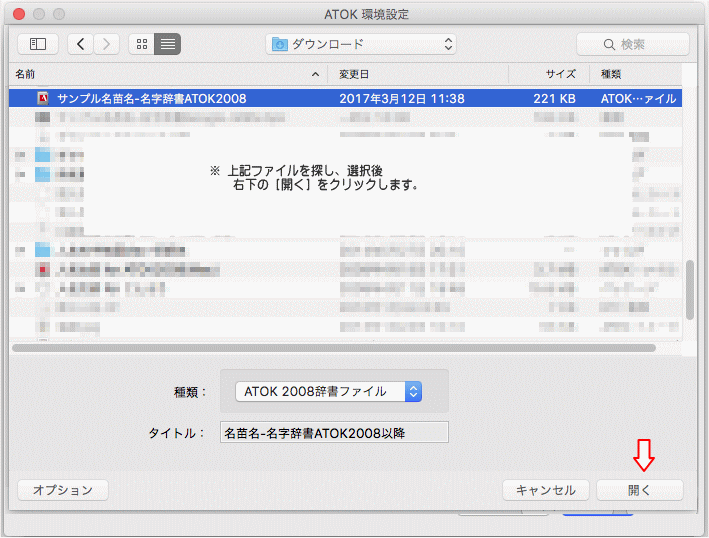The image size is (709, 538).
Task: Toggle the sidebar view button
Action: [38, 44]
